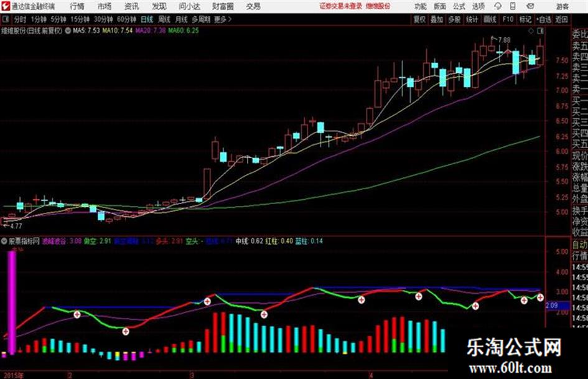This screenshot has height=379, width=588.
Task: Click the 多股 multi-stock toolbar button
Action: click(x=454, y=19)
